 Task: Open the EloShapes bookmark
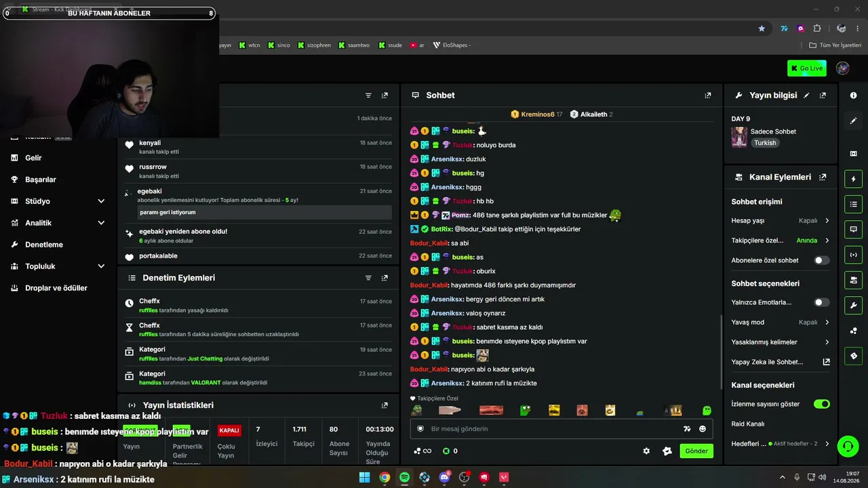point(452,45)
